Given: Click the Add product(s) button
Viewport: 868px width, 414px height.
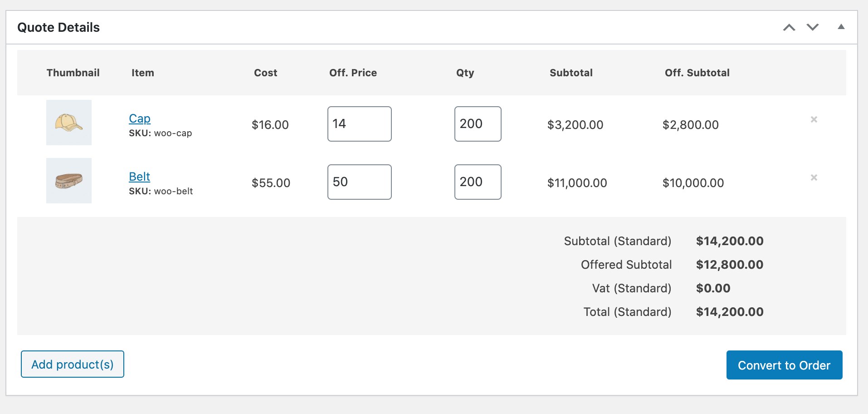Looking at the screenshot, I should pyautogui.click(x=72, y=364).
